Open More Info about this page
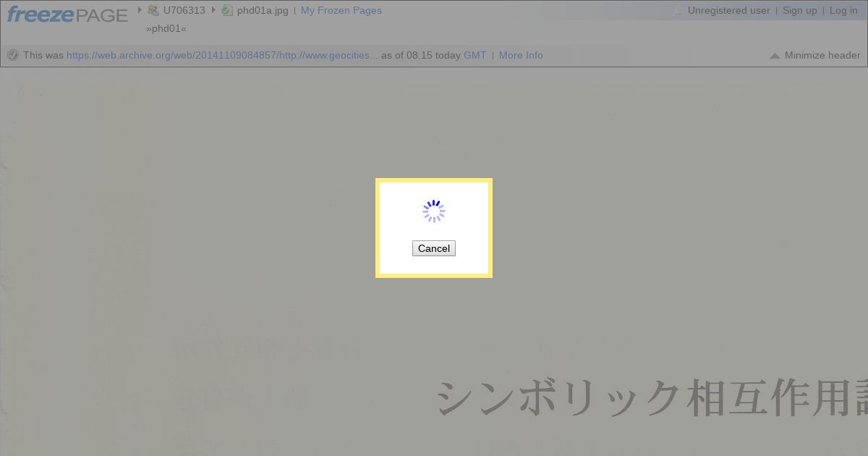Screen dimensions: 868x456 click(521, 55)
